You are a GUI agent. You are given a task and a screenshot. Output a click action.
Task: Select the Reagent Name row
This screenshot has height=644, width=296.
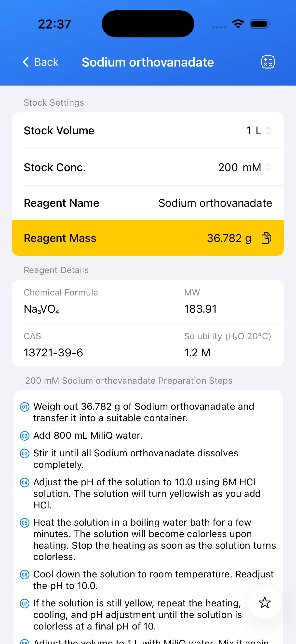pos(148,203)
